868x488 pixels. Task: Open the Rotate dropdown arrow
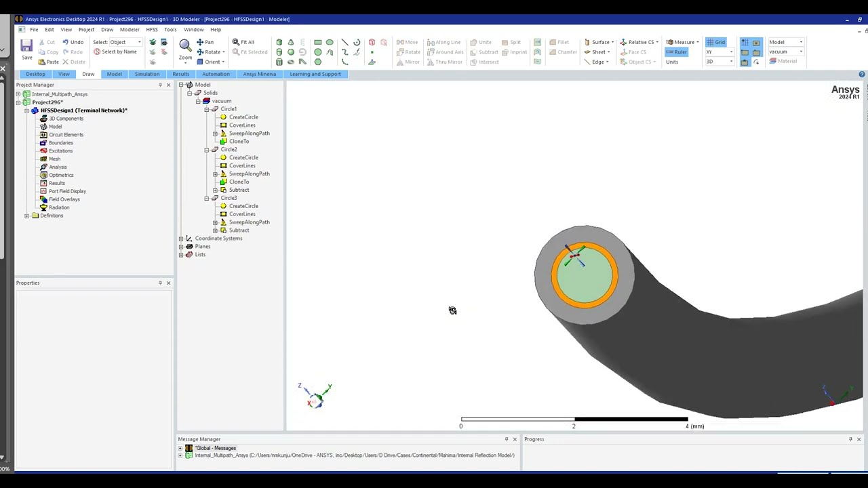pyautogui.click(x=224, y=52)
